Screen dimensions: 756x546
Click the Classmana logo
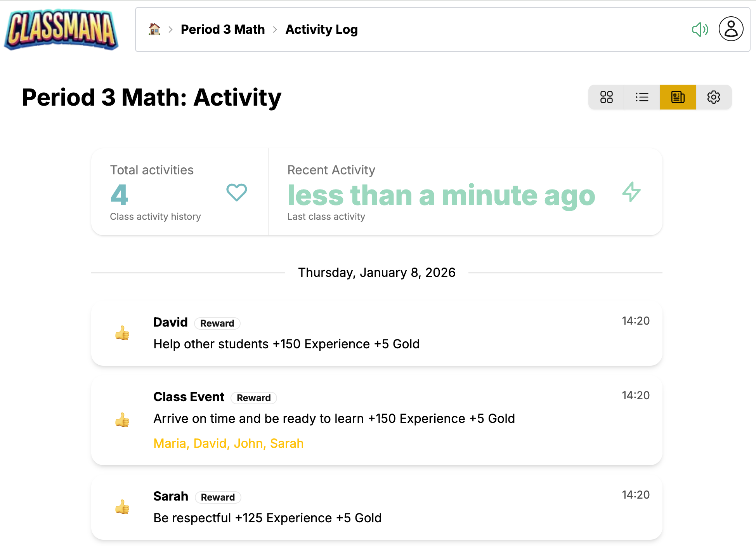(x=61, y=30)
